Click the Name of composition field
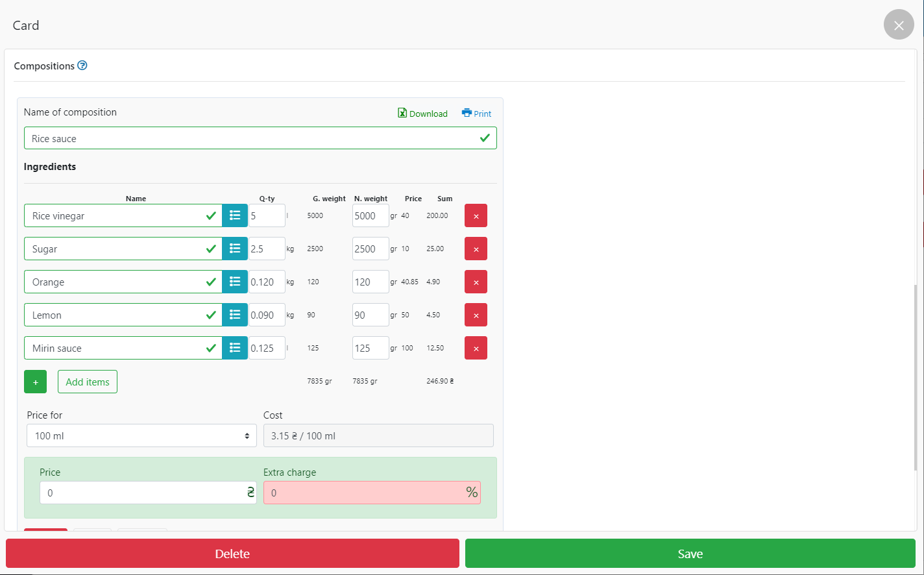 coord(253,138)
